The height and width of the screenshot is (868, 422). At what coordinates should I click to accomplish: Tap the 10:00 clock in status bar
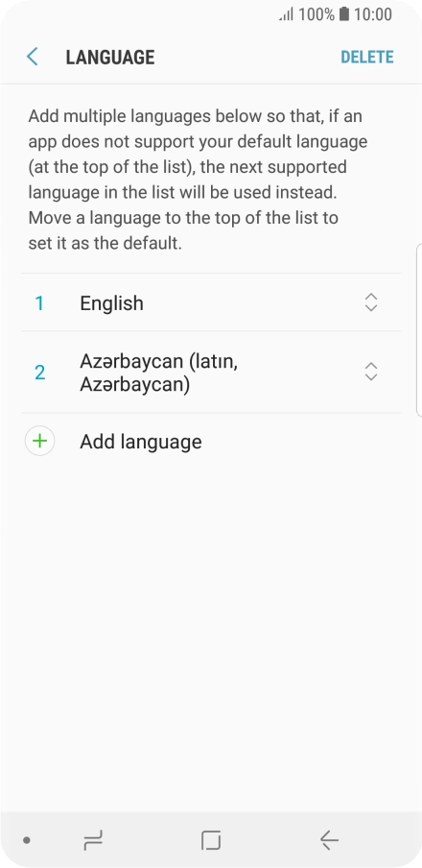coord(373,13)
